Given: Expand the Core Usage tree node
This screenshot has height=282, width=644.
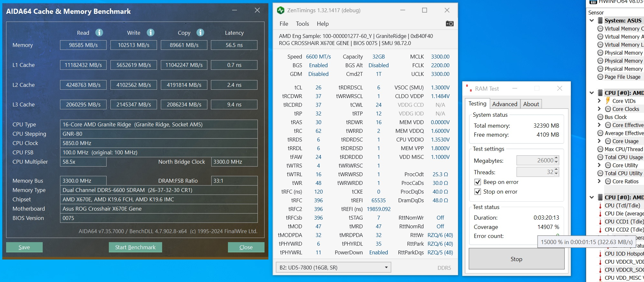Looking at the screenshot, I should [599, 141].
